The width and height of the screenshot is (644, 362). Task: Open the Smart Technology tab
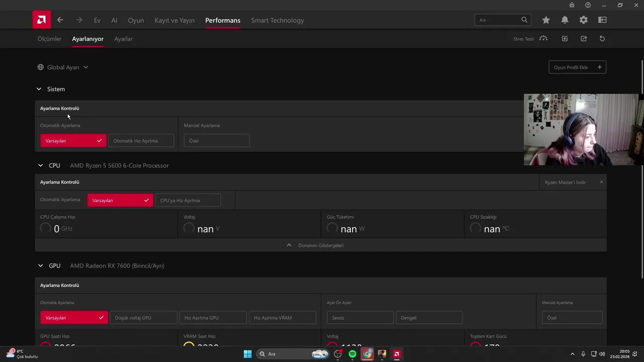click(278, 20)
